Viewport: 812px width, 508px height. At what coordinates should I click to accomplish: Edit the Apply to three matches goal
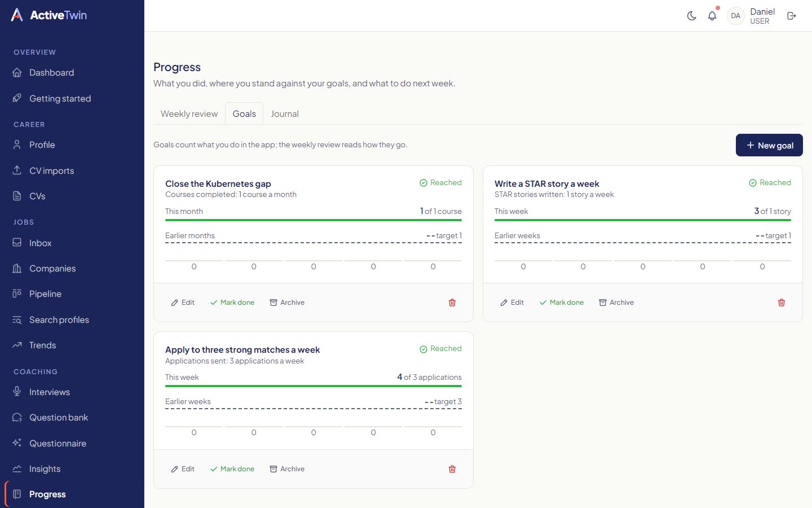click(183, 469)
